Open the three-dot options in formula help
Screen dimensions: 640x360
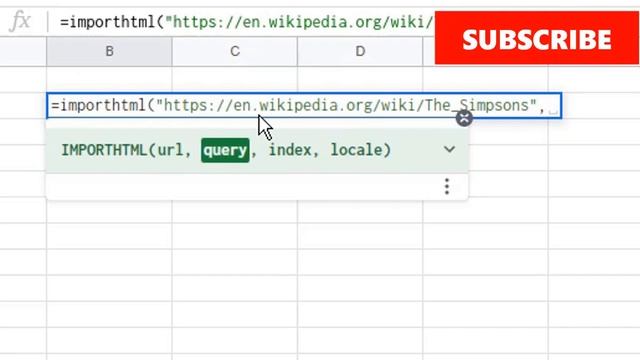click(447, 186)
